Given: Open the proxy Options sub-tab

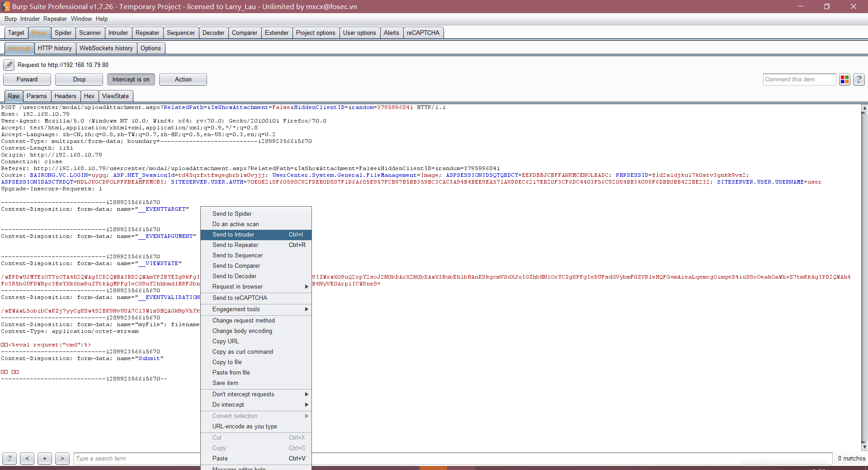Looking at the screenshot, I should (x=151, y=48).
